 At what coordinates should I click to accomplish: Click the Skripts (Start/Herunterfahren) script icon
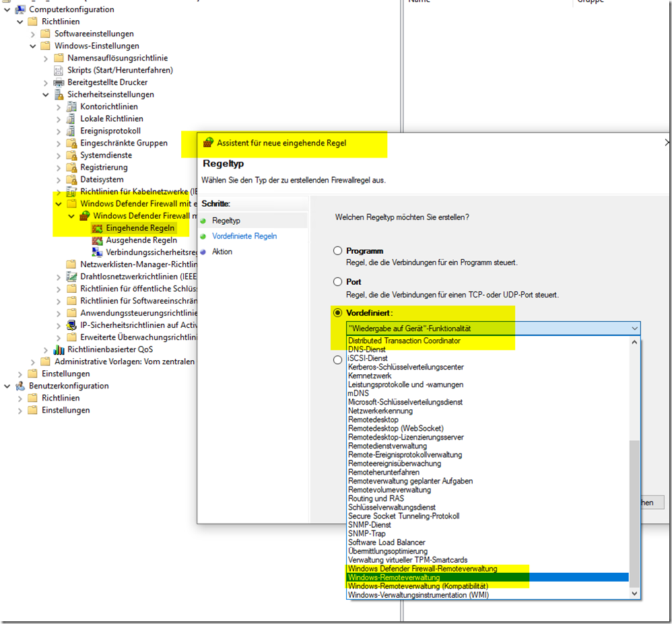click(59, 70)
